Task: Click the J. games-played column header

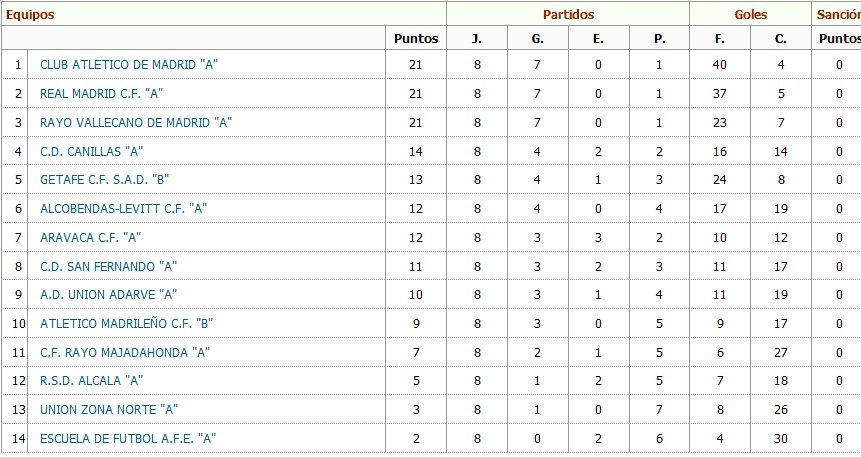Action: tap(477, 39)
